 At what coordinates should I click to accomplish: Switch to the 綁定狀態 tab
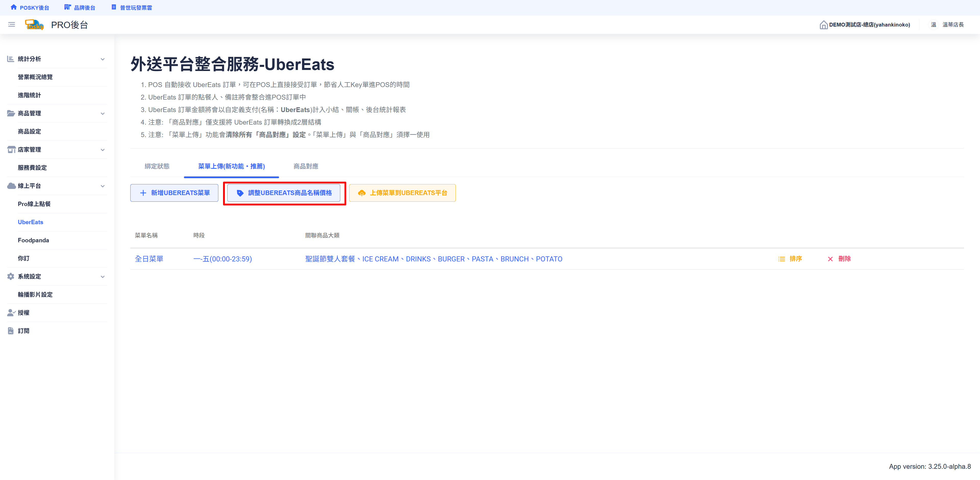click(x=157, y=166)
